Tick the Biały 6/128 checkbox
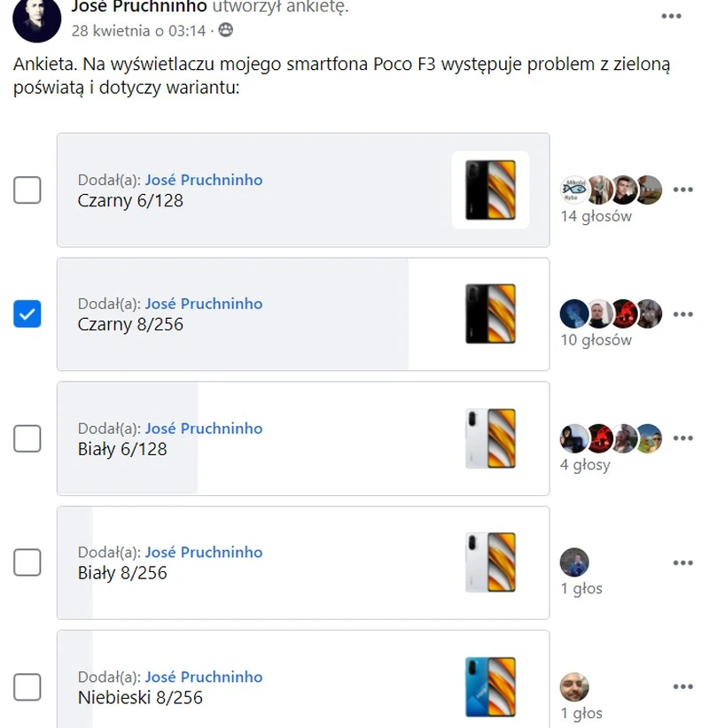The height and width of the screenshot is (728, 709). (x=27, y=438)
